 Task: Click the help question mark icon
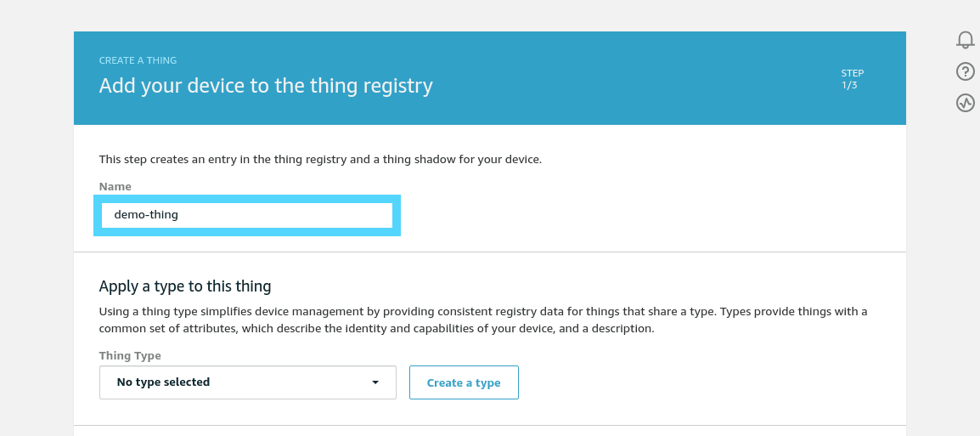point(965,71)
